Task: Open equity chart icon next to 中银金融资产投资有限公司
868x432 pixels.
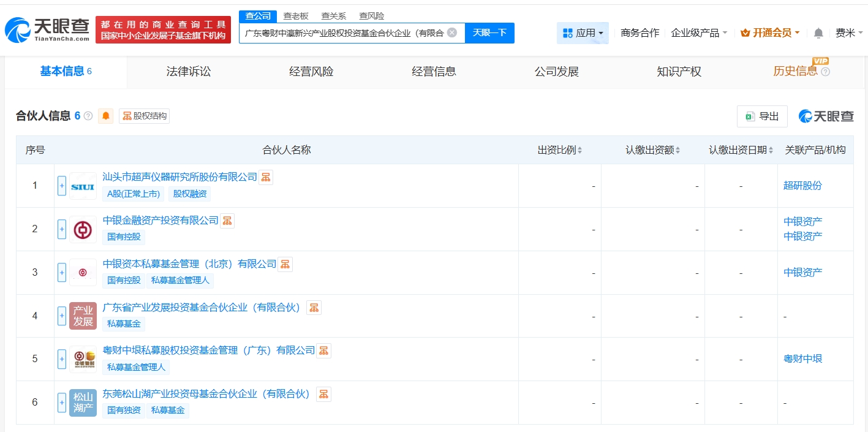Action: coord(227,221)
